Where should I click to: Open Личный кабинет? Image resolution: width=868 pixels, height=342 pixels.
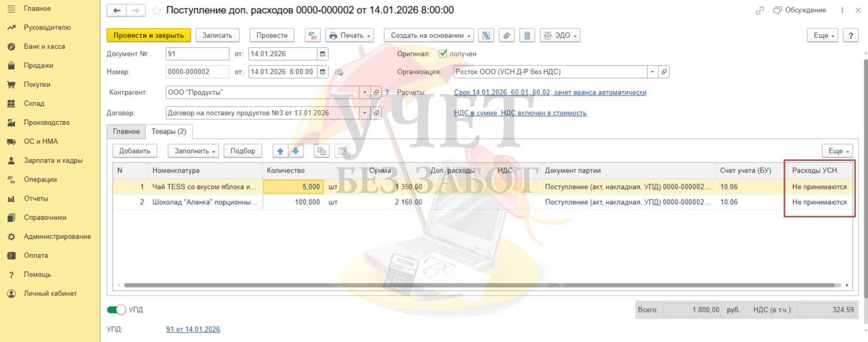pos(50,293)
